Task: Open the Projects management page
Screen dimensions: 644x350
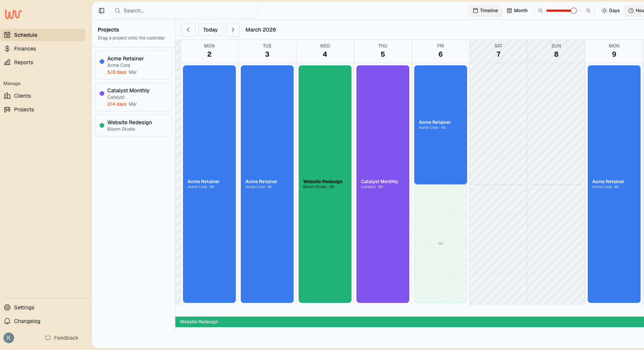Action: coord(24,109)
